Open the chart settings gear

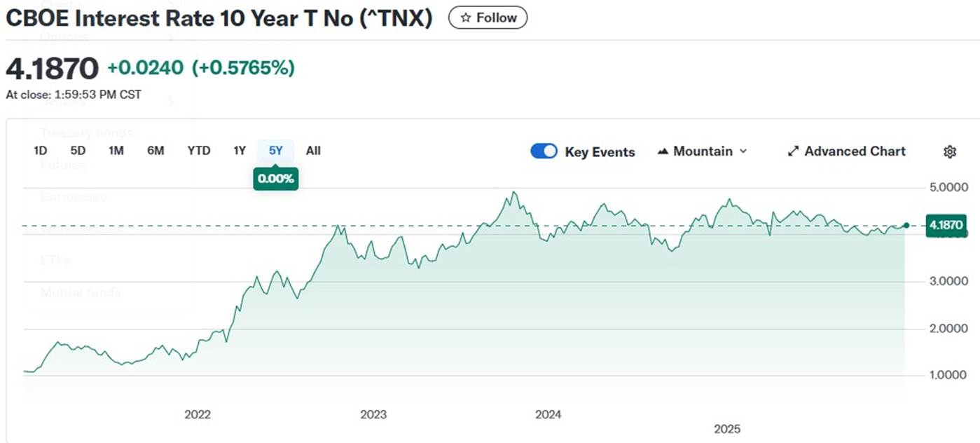pyautogui.click(x=950, y=151)
